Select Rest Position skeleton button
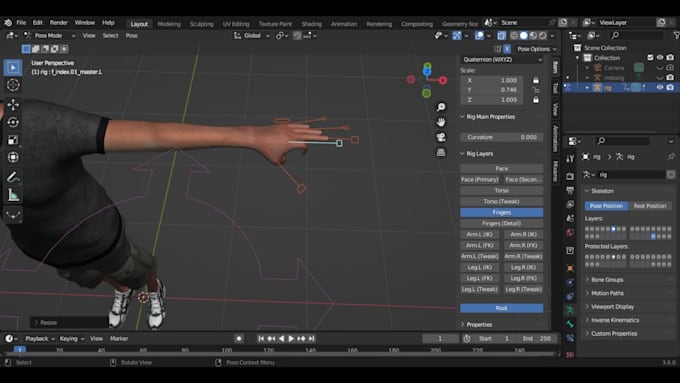The height and width of the screenshot is (383, 680). (x=650, y=206)
